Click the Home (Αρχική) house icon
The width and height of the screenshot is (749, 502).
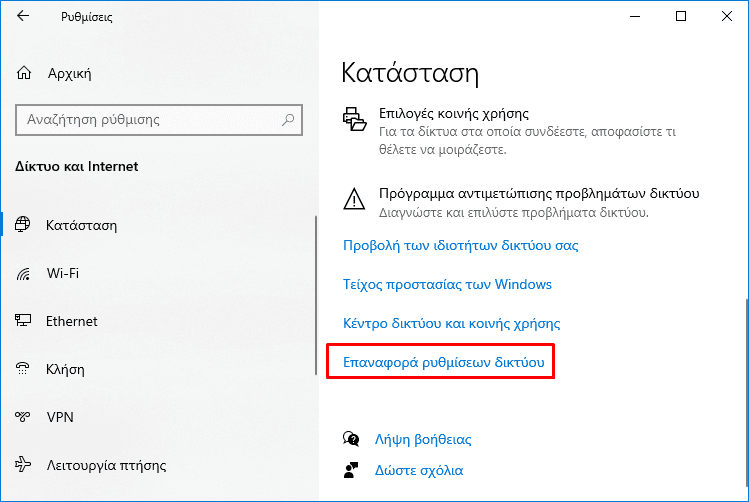pos(24,73)
